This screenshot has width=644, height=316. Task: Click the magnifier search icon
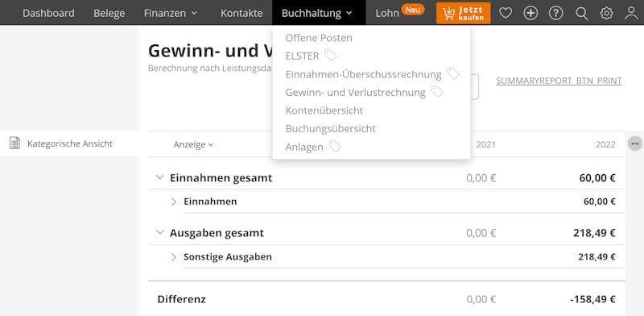[581, 13]
